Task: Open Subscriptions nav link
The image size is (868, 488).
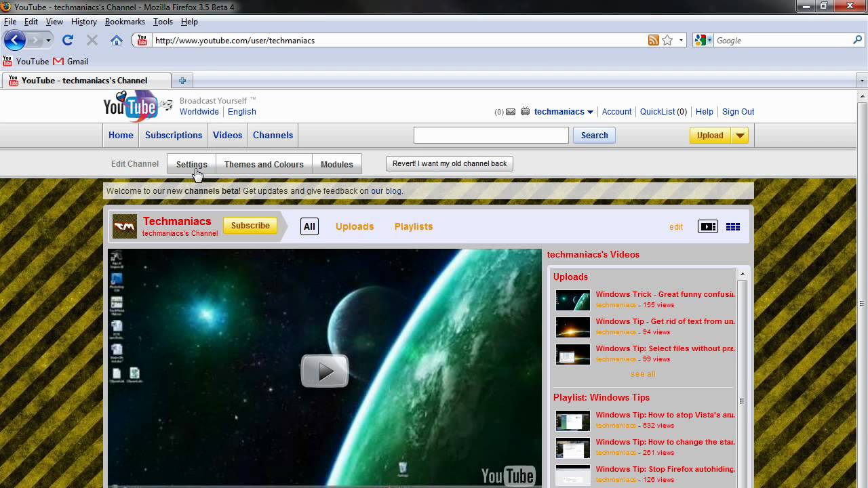Action: 174,135
